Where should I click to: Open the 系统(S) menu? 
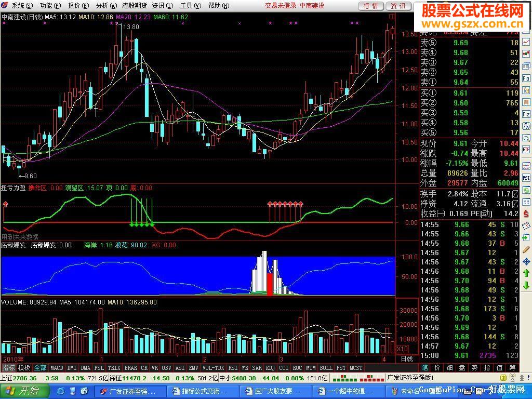(x=22, y=6)
